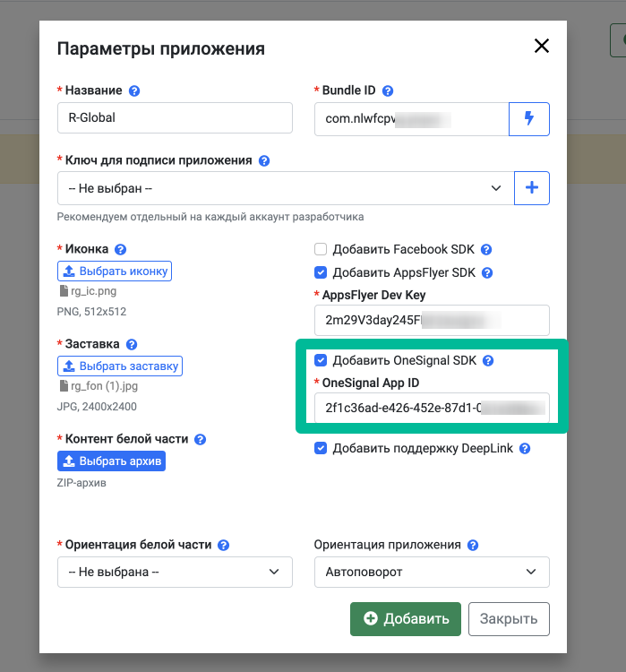This screenshot has height=672, width=626.
Task: Click the green Добавить button
Action: click(406, 619)
